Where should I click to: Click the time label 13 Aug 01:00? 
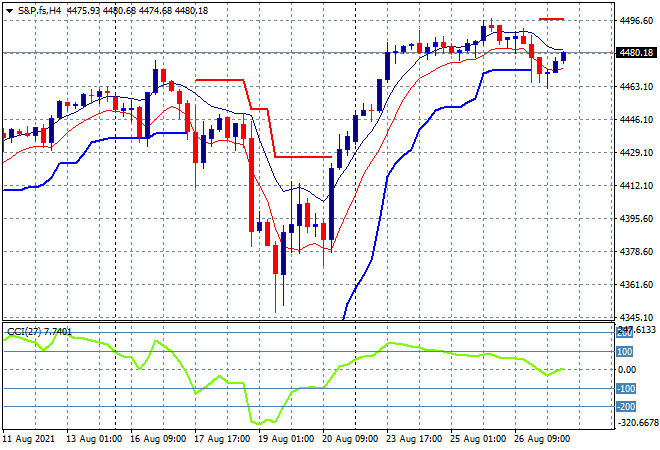[94, 439]
